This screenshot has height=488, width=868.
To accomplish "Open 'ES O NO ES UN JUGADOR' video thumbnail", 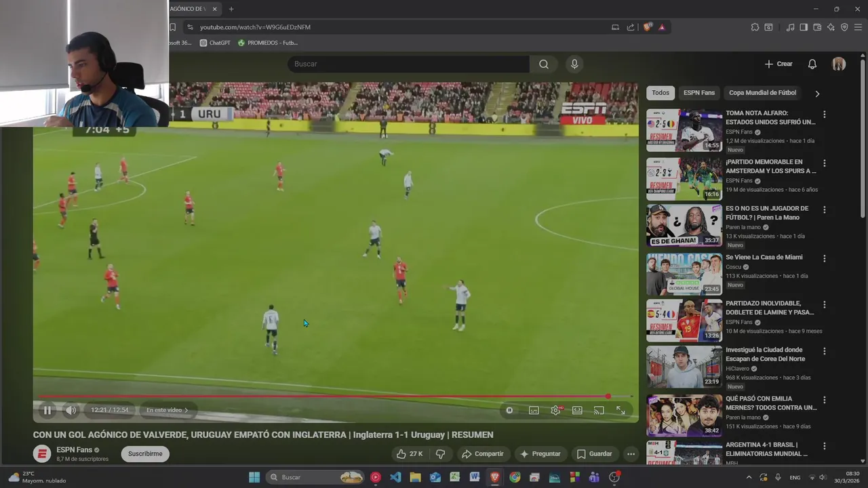I will pos(684,226).
